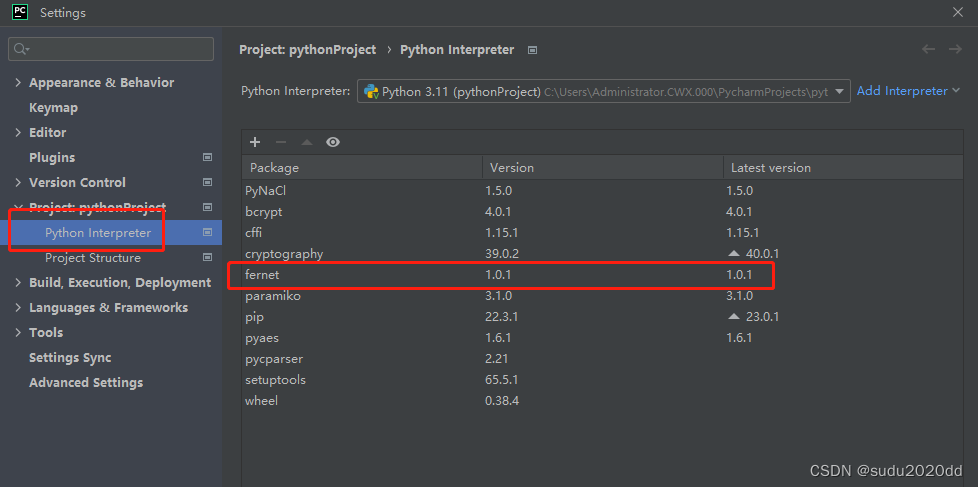Expand the Tools section
Image resolution: width=978 pixels, height=487 pixels.
17,332
